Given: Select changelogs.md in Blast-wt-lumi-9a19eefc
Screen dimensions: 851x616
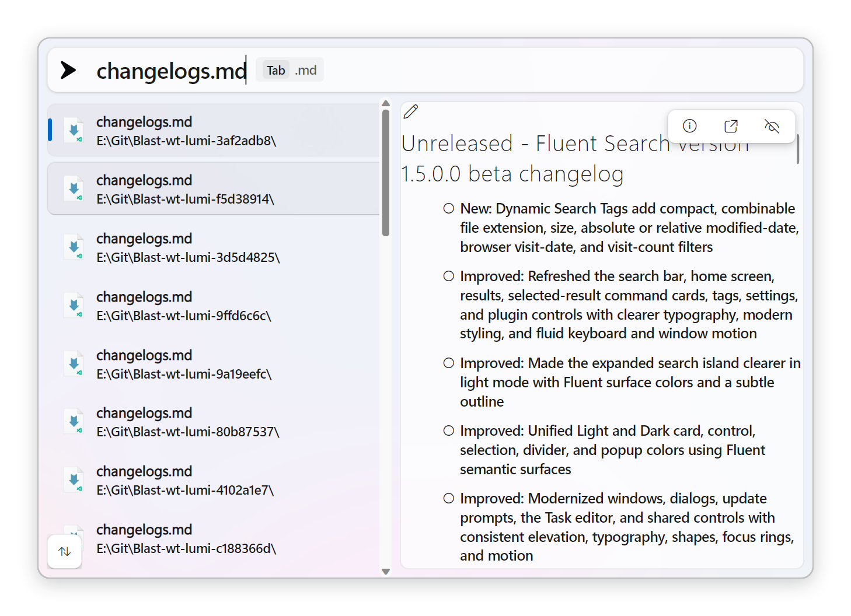Looking at the screenshot, I should [x=214, y=364].
